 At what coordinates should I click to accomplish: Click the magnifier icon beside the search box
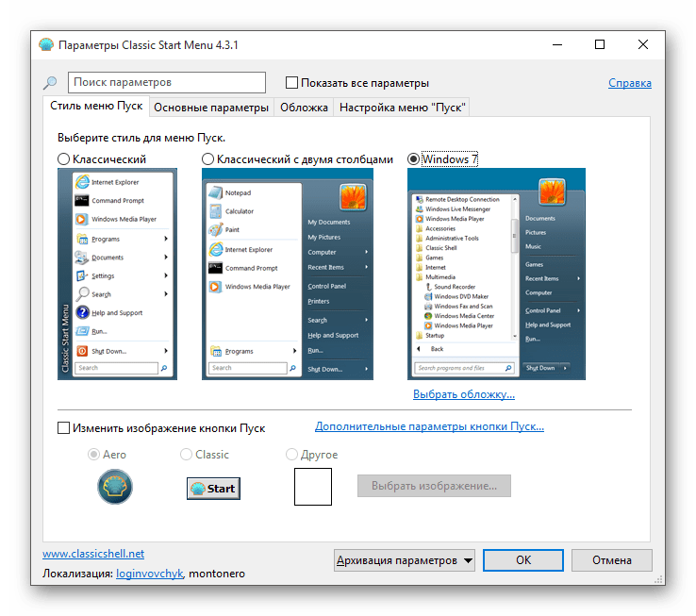[x=50, y=83]
